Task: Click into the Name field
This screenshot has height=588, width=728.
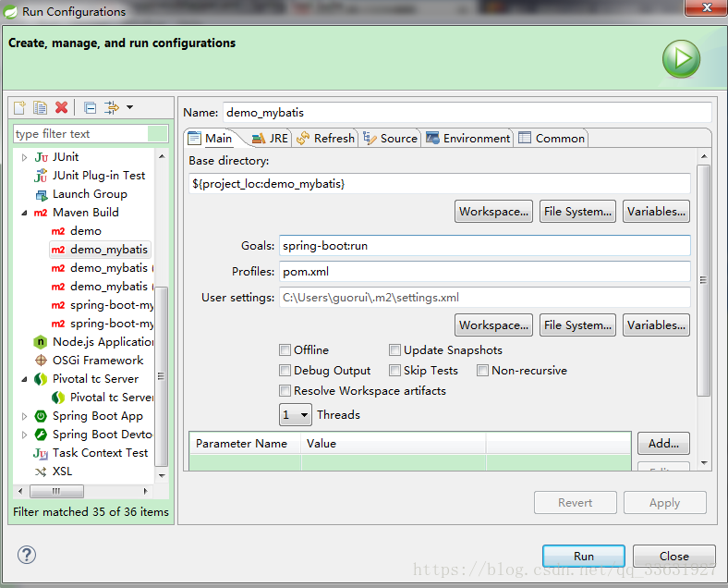Action: [x=467, y=113]
